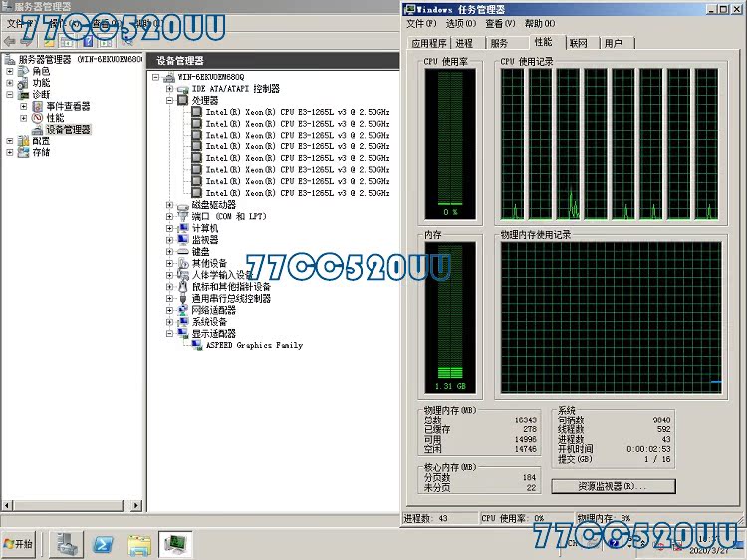
Task: Open the 应用程序 tab in Task Manager
Action: (428, 43)
